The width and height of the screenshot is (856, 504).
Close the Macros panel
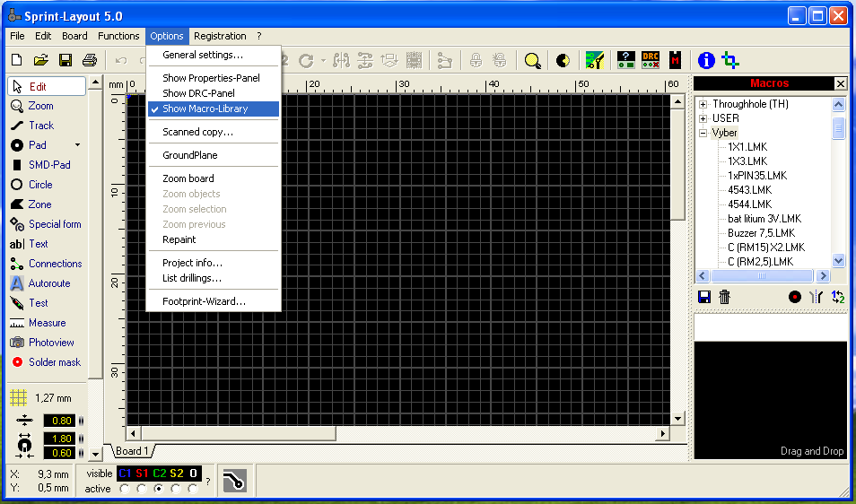[840, 83]
